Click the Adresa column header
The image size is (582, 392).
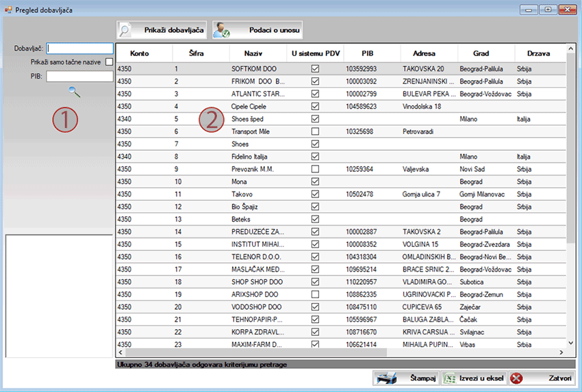pos(429,53)
